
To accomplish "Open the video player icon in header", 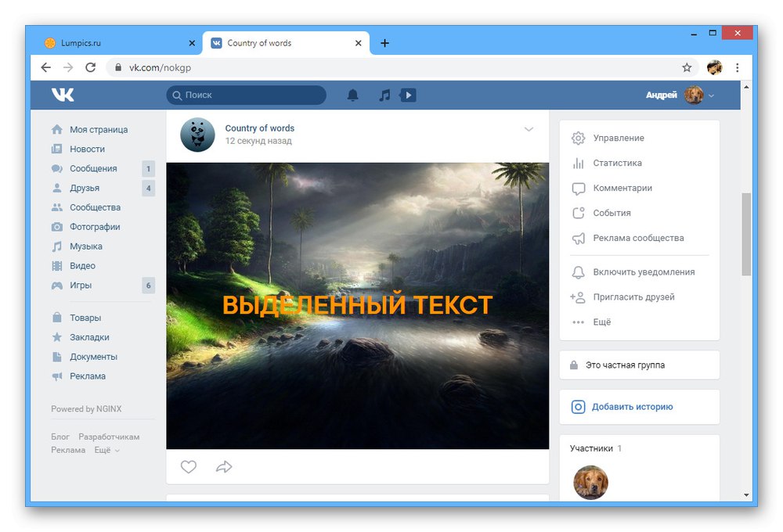I will tap(408, 95).
